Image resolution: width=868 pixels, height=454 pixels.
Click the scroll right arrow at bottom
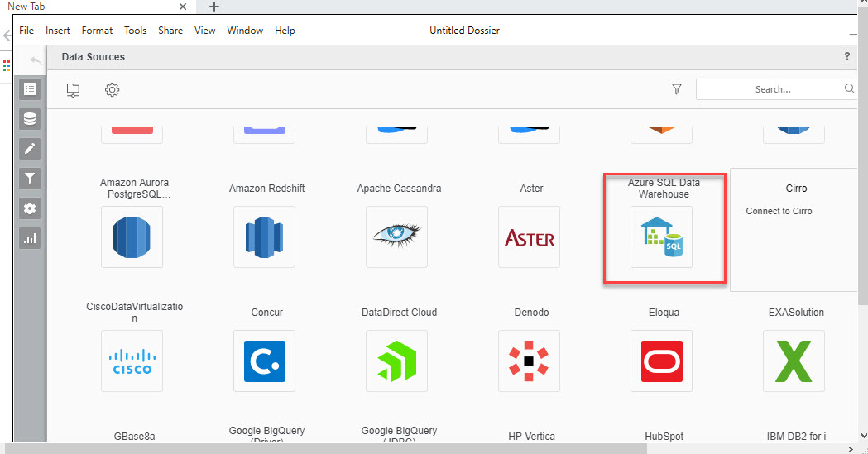coord(851,449)
